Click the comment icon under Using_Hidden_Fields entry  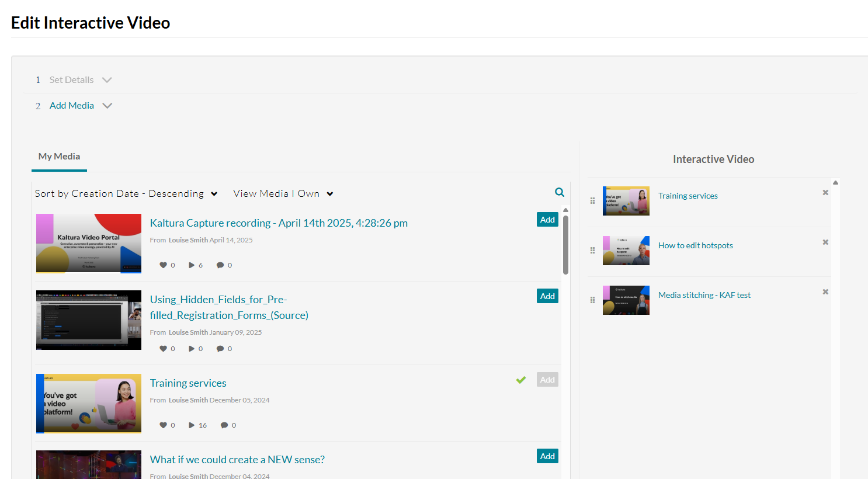220,349
